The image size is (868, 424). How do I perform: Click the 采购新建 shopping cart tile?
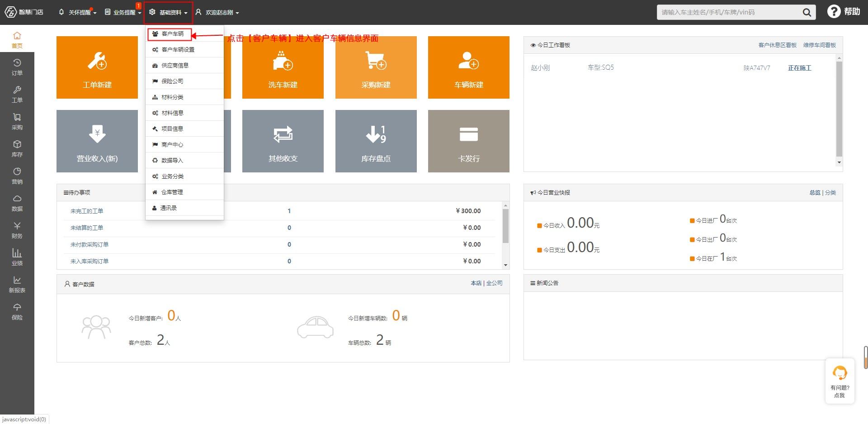[376, 67]
